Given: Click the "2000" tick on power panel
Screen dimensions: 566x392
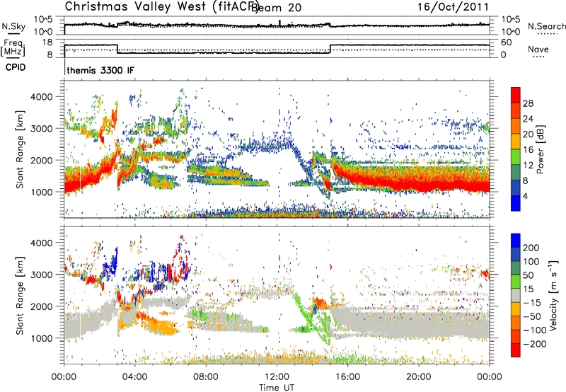Looking at the screenshot, I should (x=41, y=160).
